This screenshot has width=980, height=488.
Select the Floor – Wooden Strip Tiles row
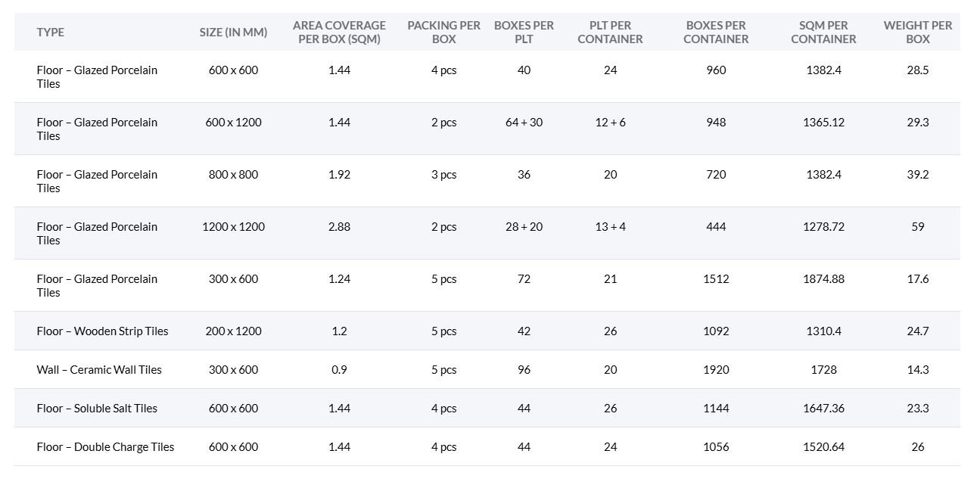pyautogui.click(x=102, y=331)
